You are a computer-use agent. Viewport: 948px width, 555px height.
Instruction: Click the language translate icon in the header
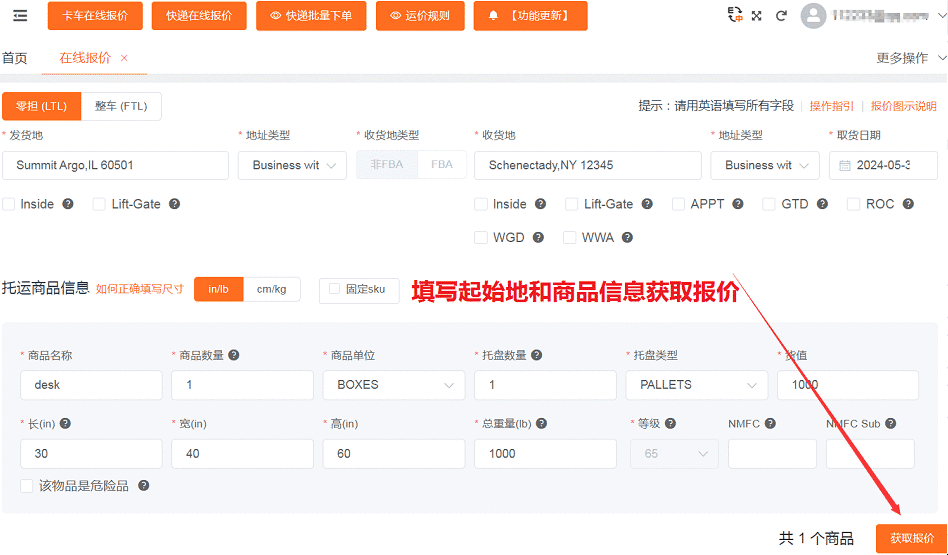click(x=735, y=14)
